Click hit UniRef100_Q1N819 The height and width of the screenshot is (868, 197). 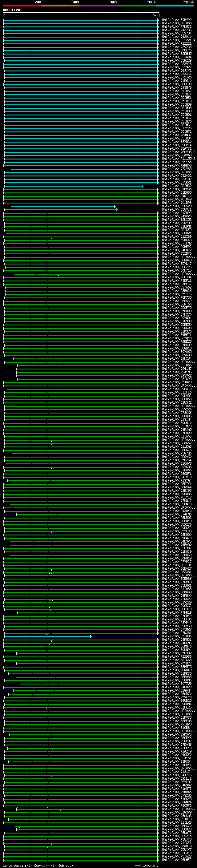[177, 551]
